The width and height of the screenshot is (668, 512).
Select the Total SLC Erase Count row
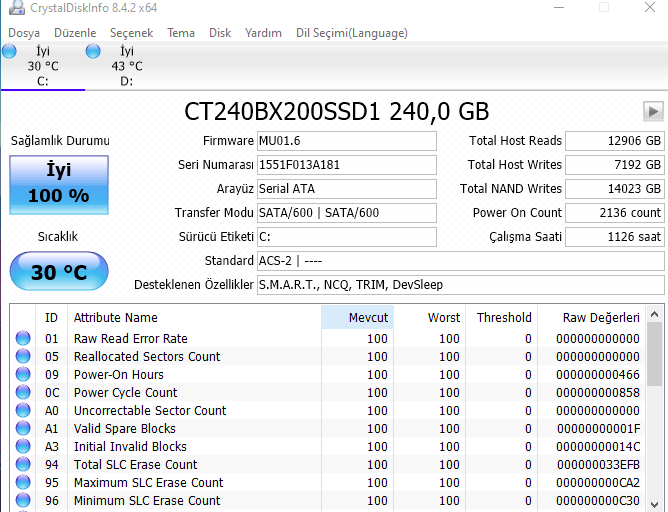(327, 464)
